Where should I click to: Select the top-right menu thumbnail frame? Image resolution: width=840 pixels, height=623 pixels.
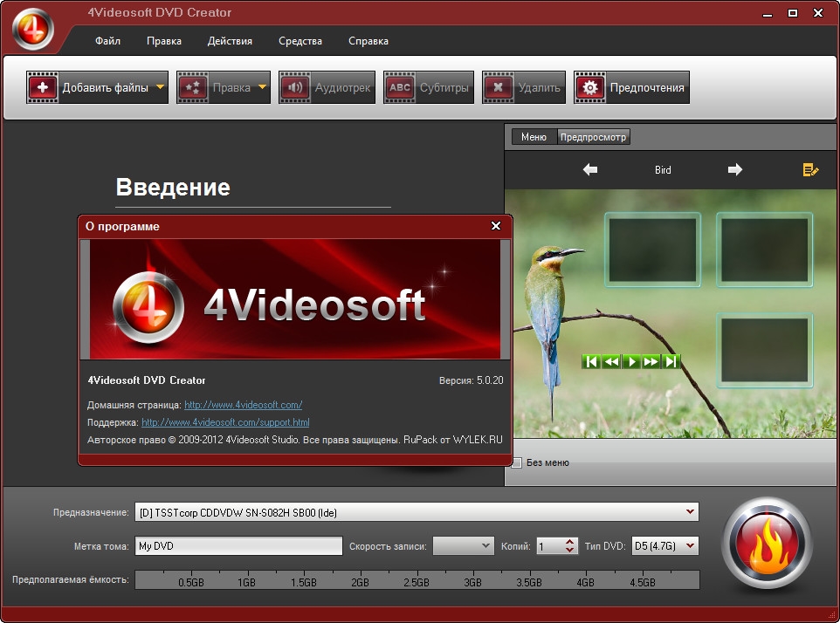764,250
